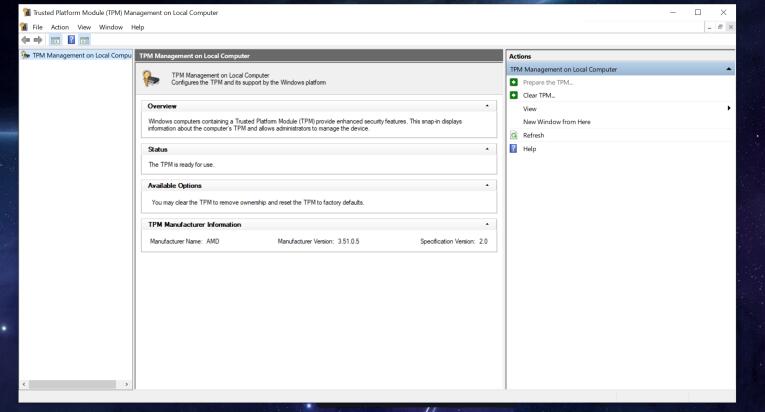The width and height of the screenshot is (765, 412).
Task: Toggle the Show/Hide Console Tree icon
Action: tap(56, 40)
